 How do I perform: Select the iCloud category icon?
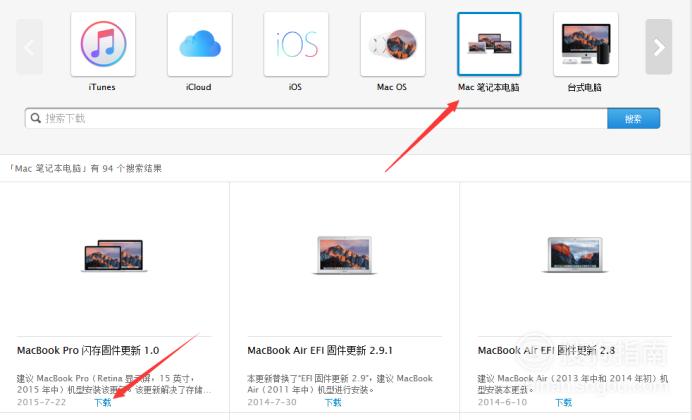(x=200, y=44)
